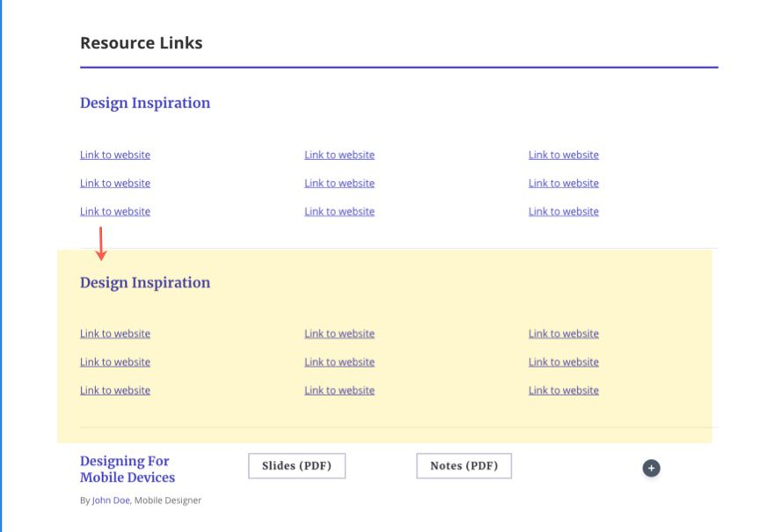Open the top-left Link to website
The image size is (774, 532).
click(x=114, y=155)
